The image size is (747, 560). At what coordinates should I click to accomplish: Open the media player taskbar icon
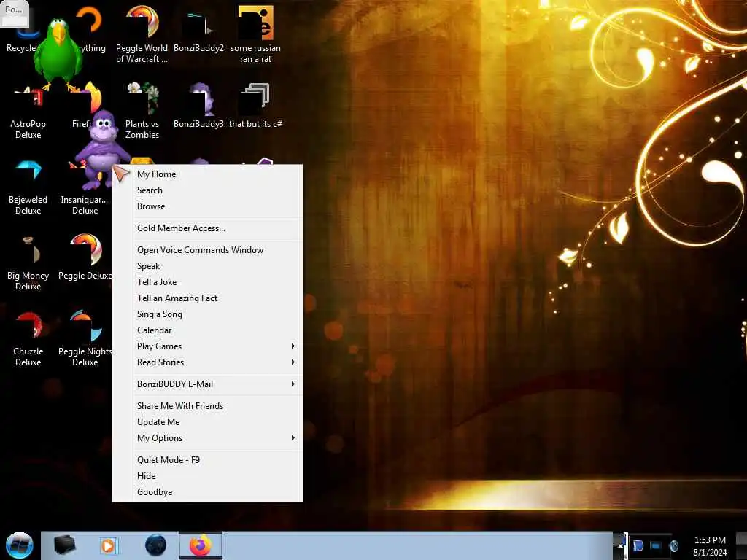point(109,545)
